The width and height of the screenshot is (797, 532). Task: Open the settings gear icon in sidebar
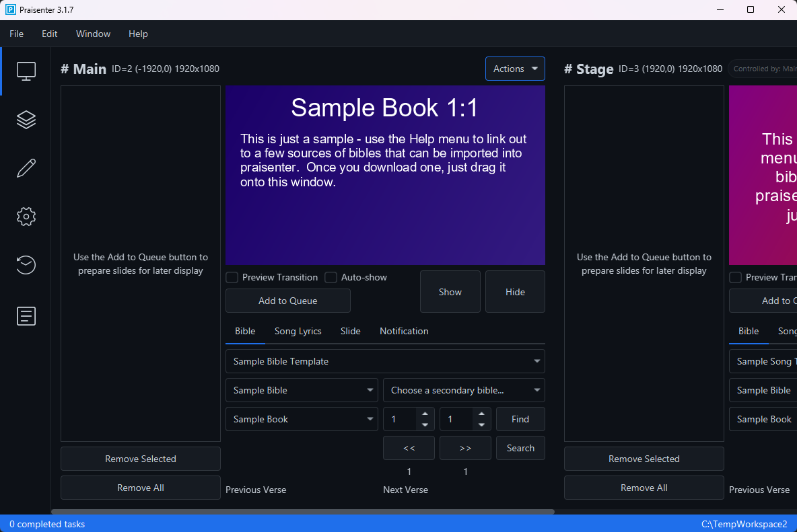26,216
